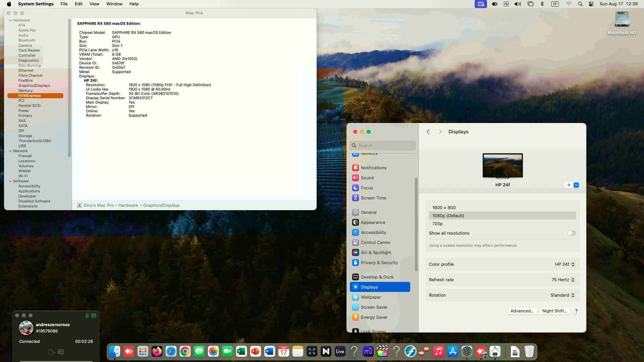Open the input source IT menu
This screenshot has width=644, height=362.
point(555,4)
